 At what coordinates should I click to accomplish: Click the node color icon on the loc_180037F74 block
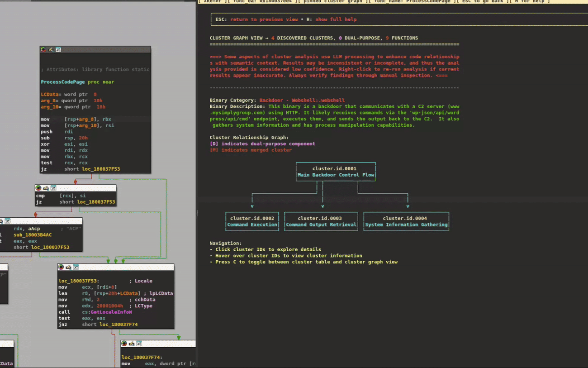tap(124, 344)
